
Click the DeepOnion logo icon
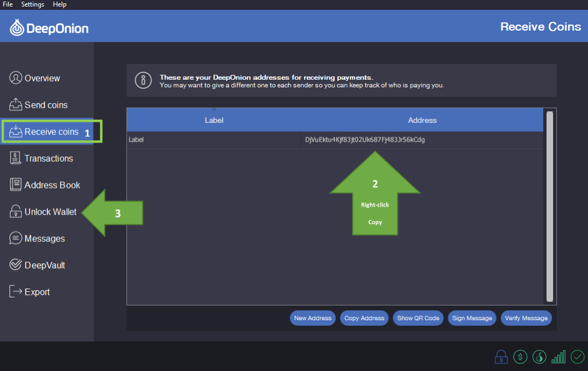pos(16,28)
